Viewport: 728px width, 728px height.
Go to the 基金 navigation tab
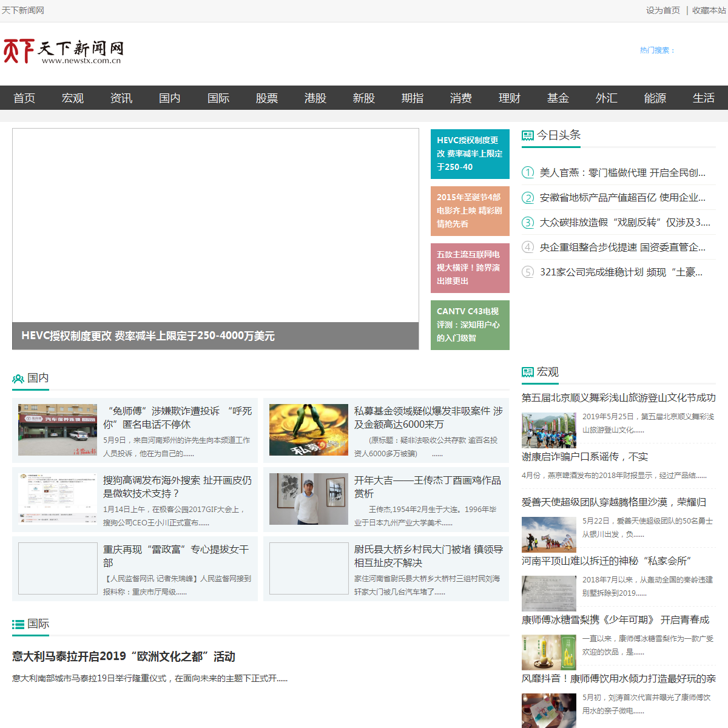(558, 98)
